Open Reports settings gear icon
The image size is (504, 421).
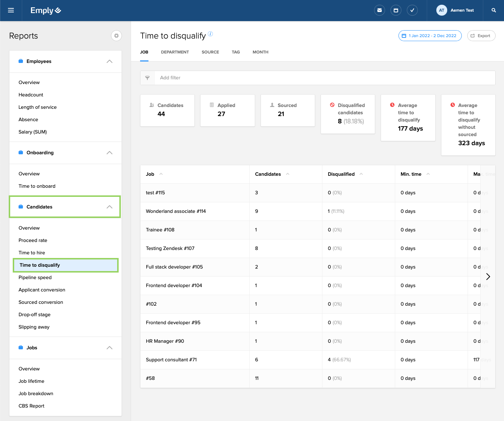click(116, 36)
